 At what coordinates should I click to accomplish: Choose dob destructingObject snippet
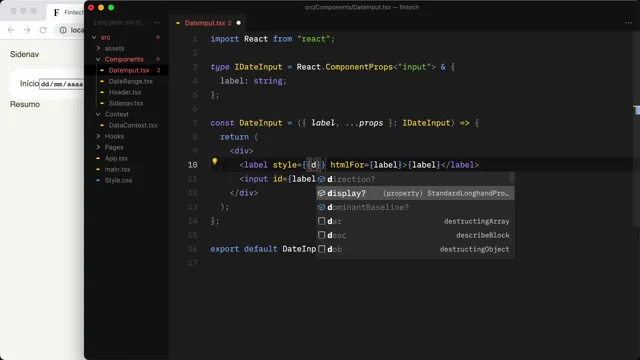(x=415, y=249)
